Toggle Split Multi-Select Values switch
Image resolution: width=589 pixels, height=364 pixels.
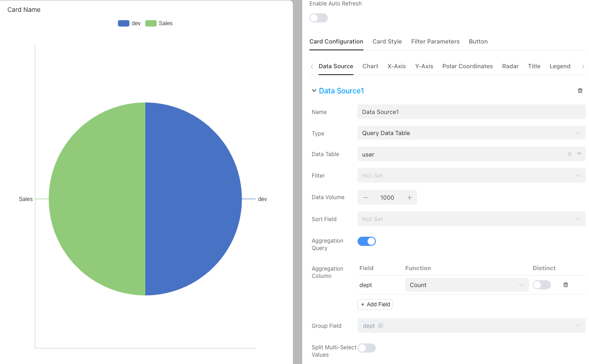pyautogui.click(x=366, y=348)
